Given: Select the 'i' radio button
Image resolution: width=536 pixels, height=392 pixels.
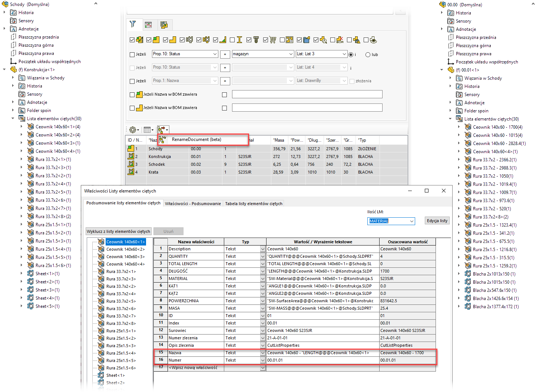Looking at the screenshot, I should click(351, 55).
